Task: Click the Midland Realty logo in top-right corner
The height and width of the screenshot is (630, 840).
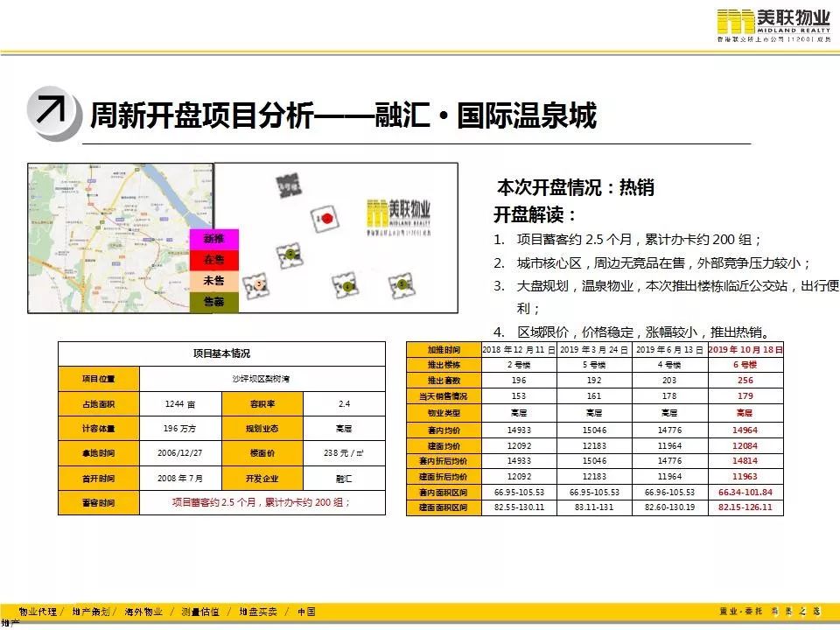Action: click(x=774, y=25)
